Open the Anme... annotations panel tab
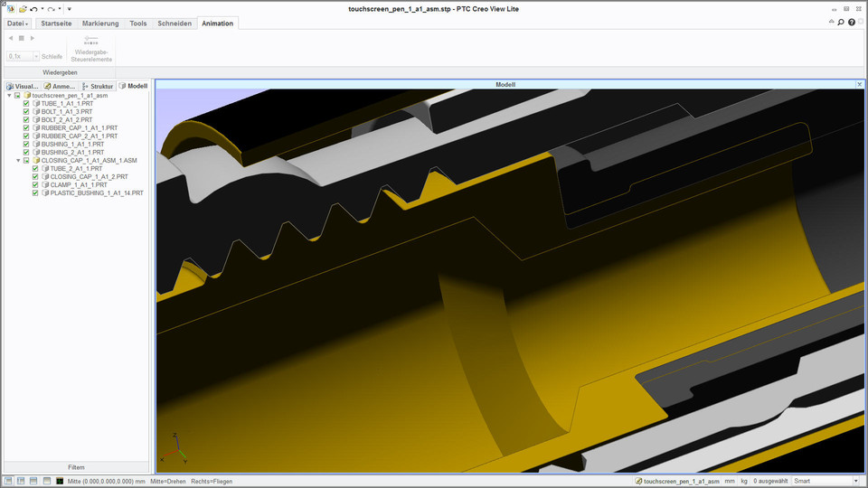868x488 pixels. pos(60,87)
